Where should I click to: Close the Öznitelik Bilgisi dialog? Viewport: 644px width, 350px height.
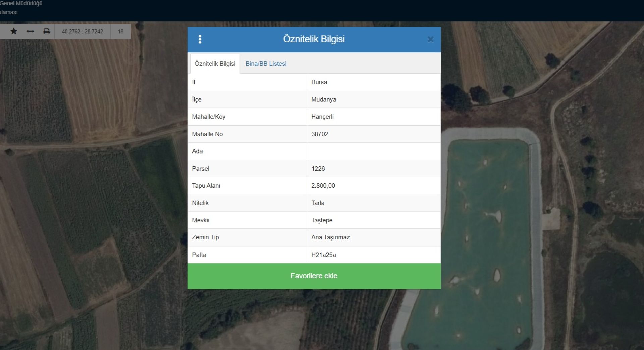tap(430, 39)
